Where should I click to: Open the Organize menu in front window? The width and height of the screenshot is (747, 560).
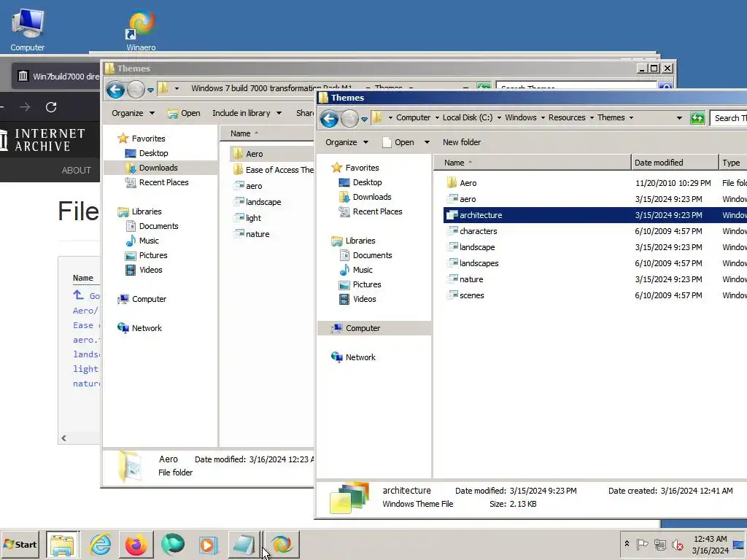tap(347, 142)
